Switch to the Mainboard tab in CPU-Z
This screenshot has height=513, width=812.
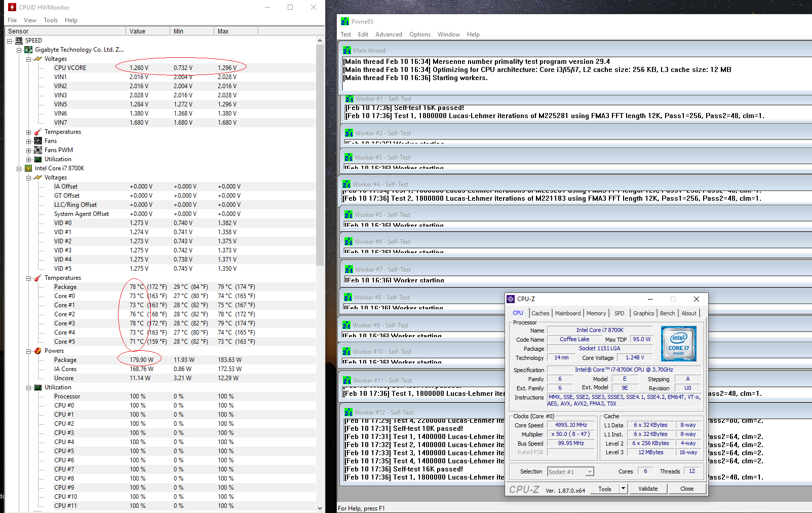click(x=568, y=313)
